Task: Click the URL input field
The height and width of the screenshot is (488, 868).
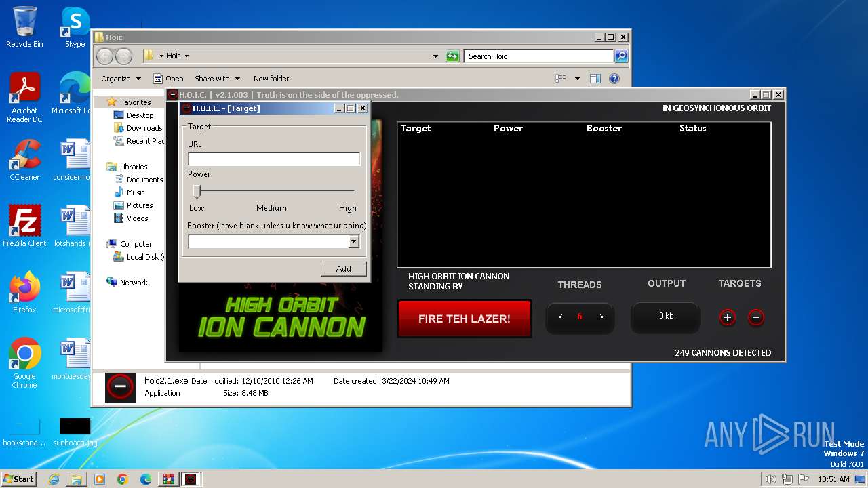Action: pos(274,159)
